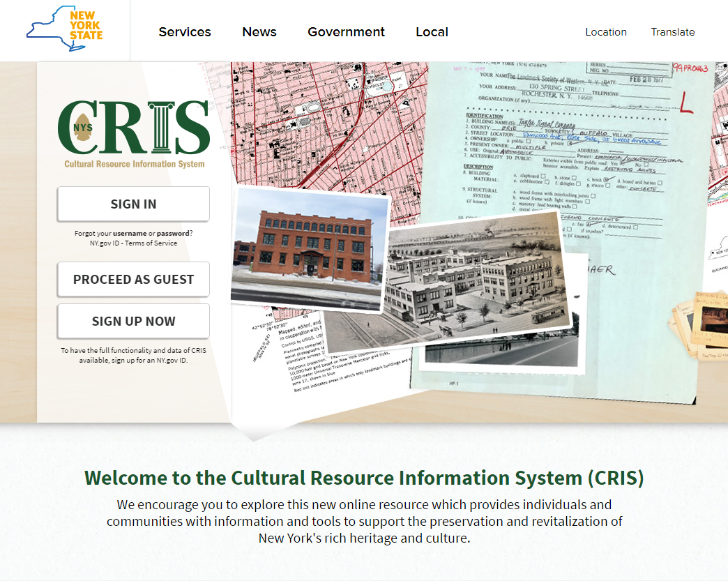Click the bold password recovery link
Viewport: 728px width, 581px height.
point(174,233)
